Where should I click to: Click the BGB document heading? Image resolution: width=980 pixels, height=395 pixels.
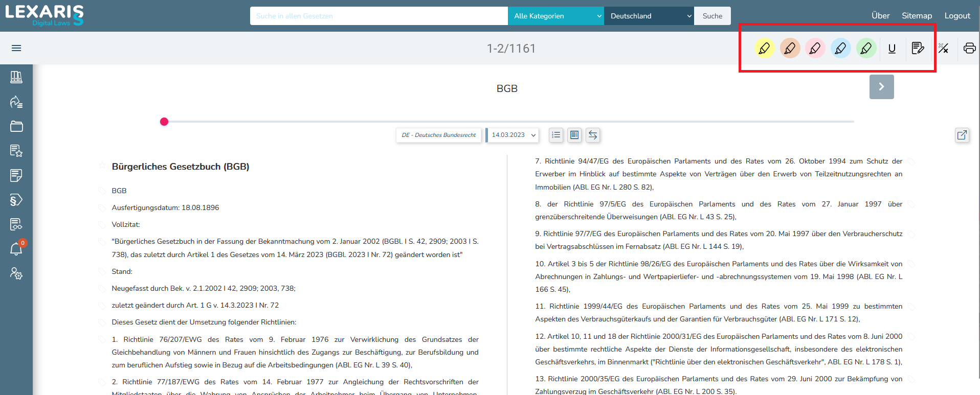507,88
